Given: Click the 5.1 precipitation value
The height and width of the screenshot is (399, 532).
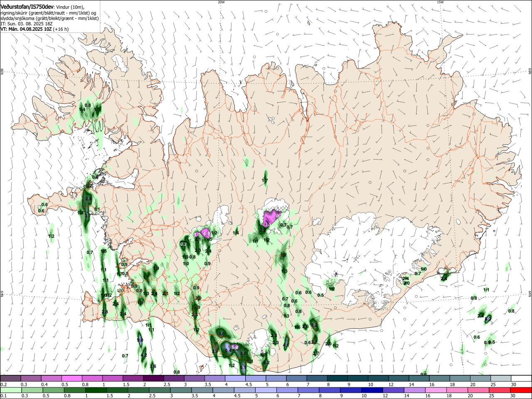Looking at the screenshot, I should (244, 368).
